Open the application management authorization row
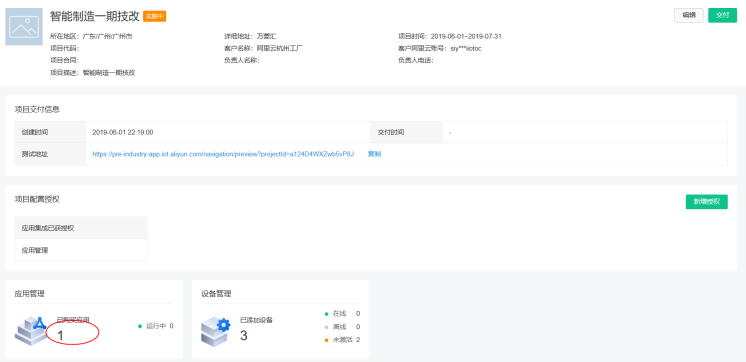Image resolution: width=746 pixels, height=362 pixels. (x=81, y=250)
